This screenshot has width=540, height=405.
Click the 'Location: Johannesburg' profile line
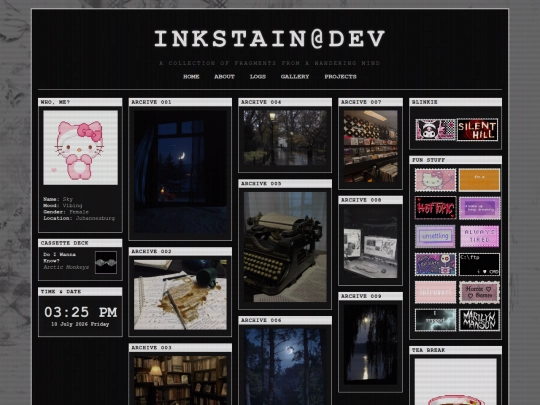[79, 218]
